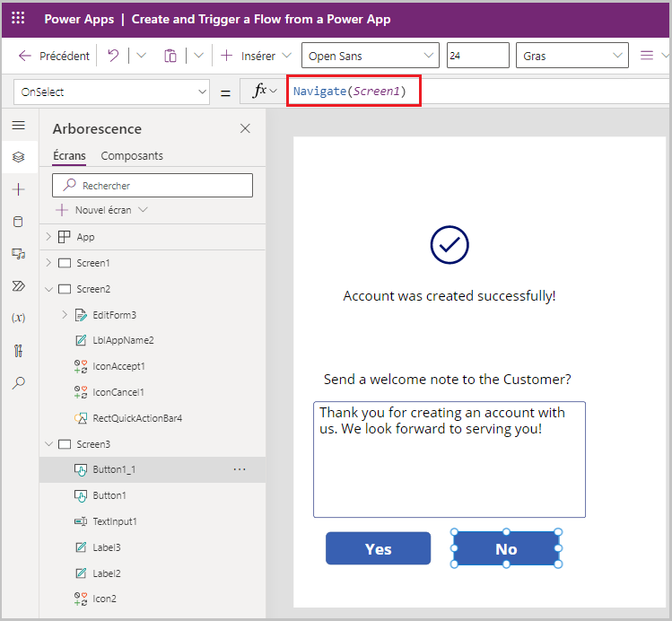Screen dimensions: 672x621
Task: Open the Insérer menu
Action: click(x=256, y=56)
